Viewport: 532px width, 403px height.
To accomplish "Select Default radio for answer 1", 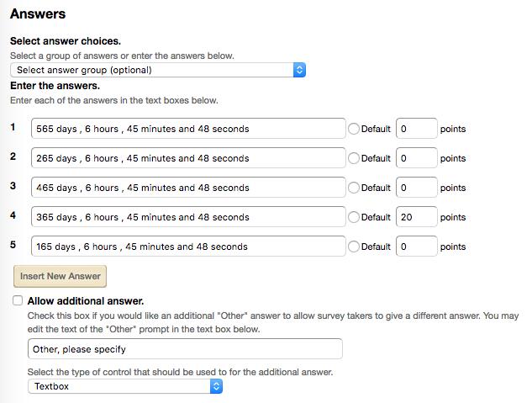I will (354, 129).
